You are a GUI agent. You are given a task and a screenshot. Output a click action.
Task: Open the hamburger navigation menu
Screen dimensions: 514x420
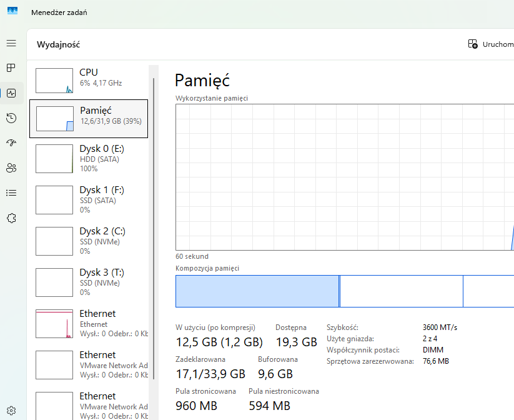click(11, 43)
